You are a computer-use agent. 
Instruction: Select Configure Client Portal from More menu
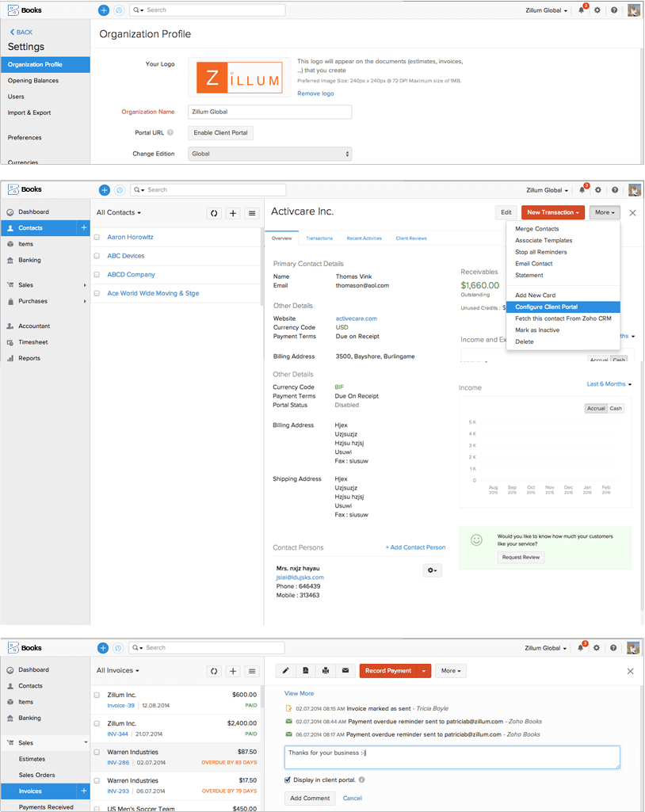point(546,307)
